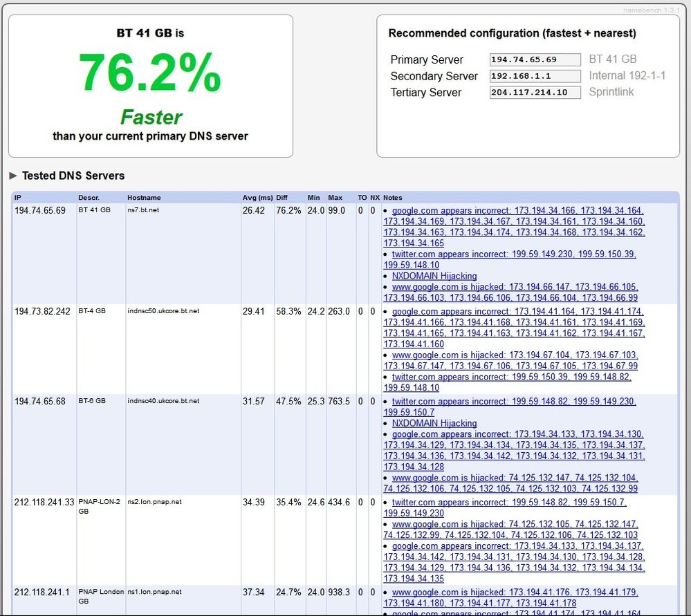
Task: Click the Sprintlink tertiary server label
Action: tap(611, 92)
